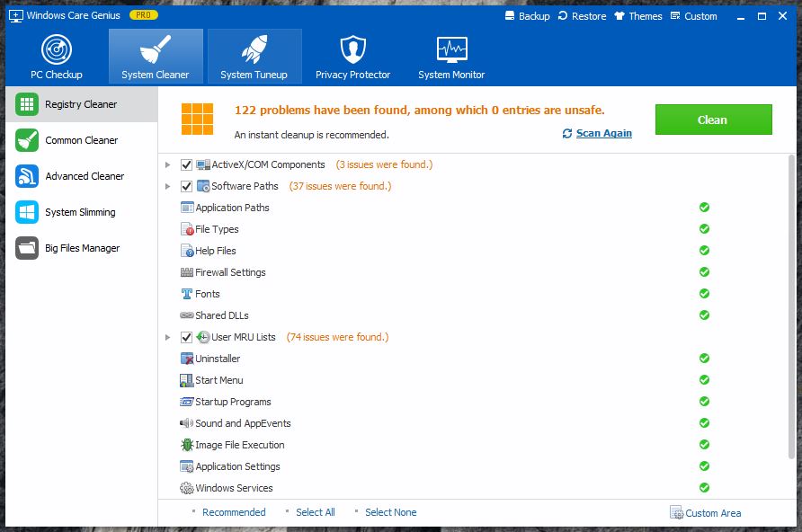Image resolution: width=802 pixels, height=532 pixels.
Task: Click the PRO badge in title bar
Action: click(144, 15)
